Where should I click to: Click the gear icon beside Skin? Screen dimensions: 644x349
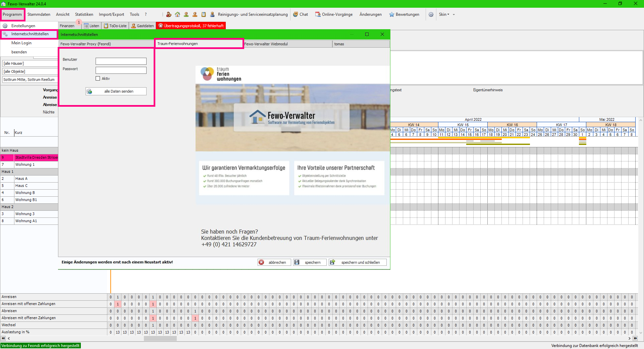tap(431, 14)
